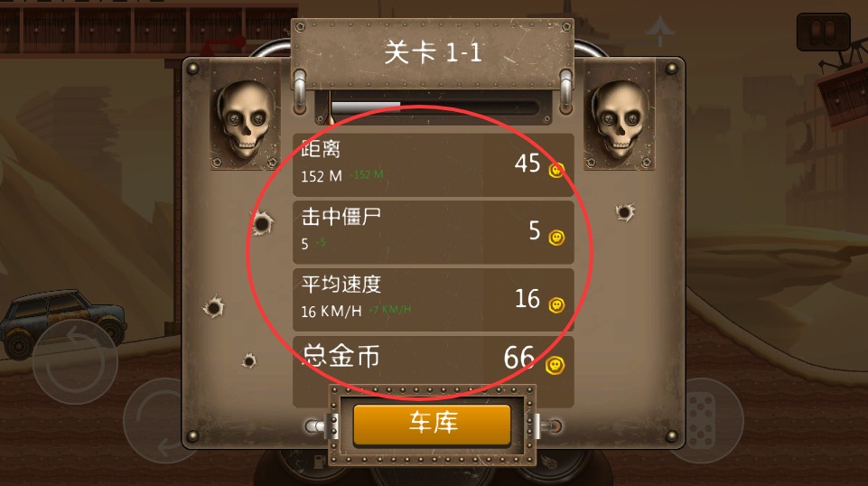868x486 pixels.
Task: Click the bullet hole beside zombie hits row
Action: point(261,223)
